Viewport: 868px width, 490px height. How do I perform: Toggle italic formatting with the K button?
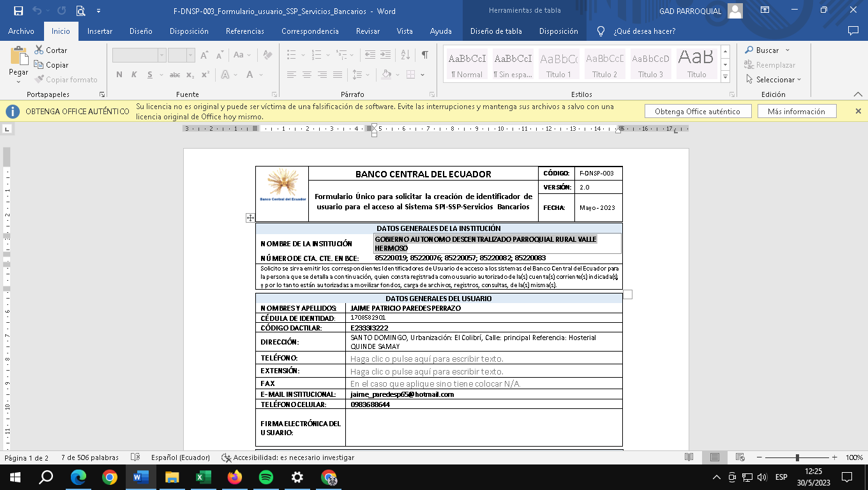tap(134, 75)
